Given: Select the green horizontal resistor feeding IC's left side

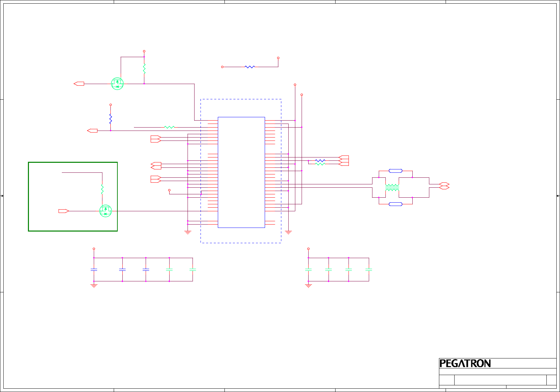Looking at the screenshot, I should coord(170,127).
